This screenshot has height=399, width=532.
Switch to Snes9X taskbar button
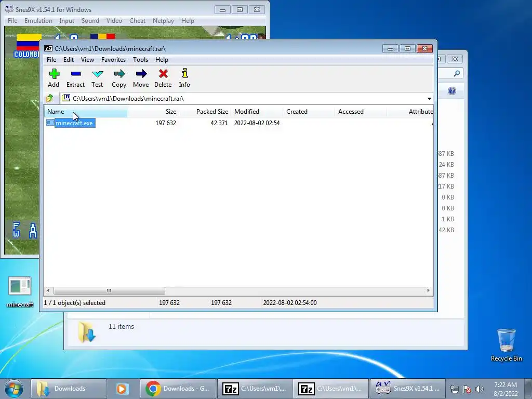[x=407, y=389]
